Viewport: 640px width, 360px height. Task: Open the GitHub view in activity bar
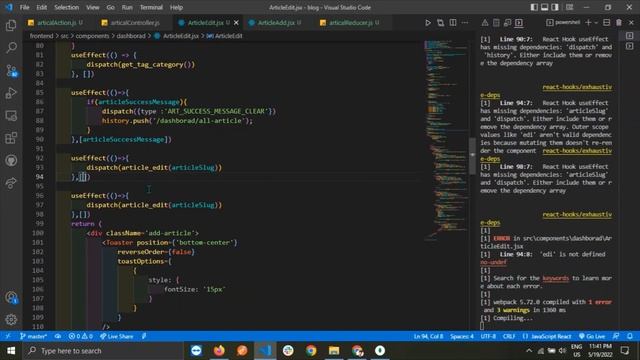(11, 160)
